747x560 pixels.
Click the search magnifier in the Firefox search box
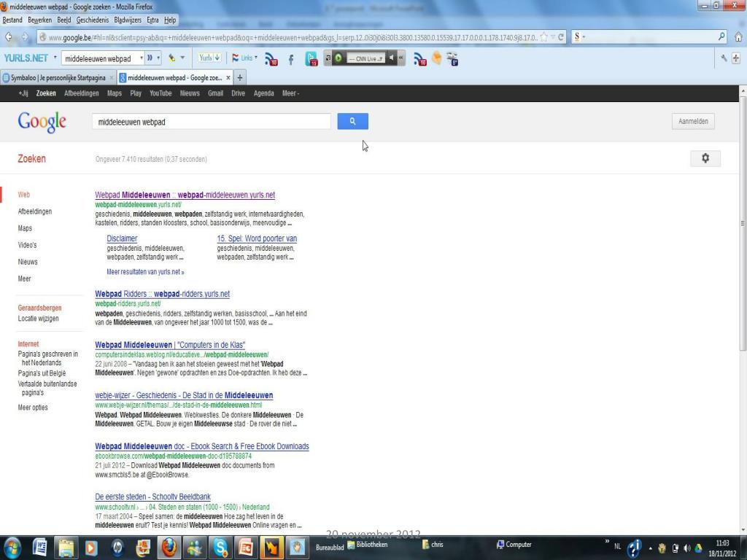coord(721,36)
